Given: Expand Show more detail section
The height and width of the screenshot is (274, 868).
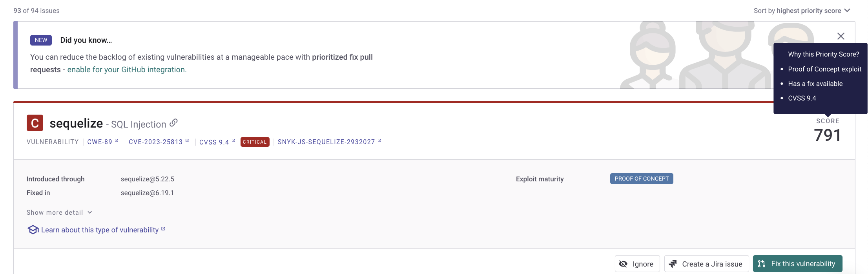Looking at the screenshot, I should [x=59, y=212].
